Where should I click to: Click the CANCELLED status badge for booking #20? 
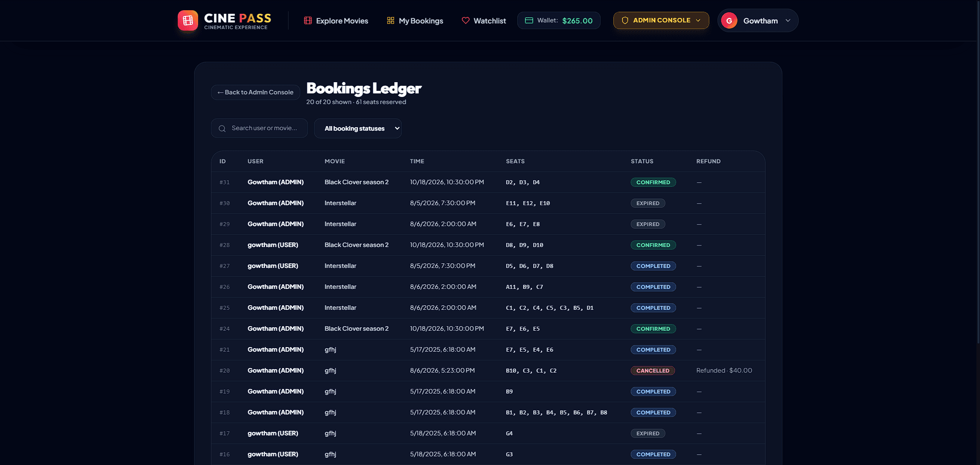click(653, 371)
